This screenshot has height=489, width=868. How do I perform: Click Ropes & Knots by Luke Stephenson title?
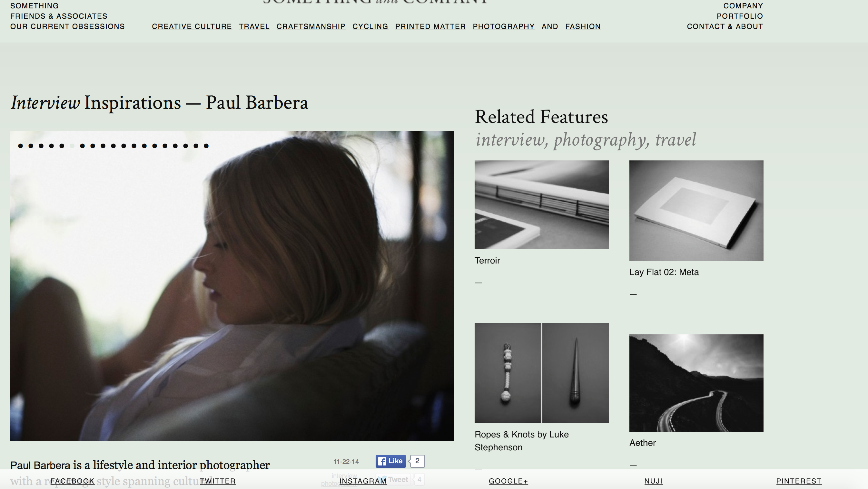pos(521,441)
